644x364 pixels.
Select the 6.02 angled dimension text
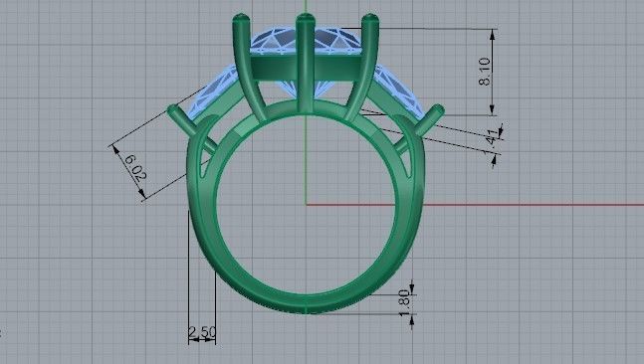135,168
